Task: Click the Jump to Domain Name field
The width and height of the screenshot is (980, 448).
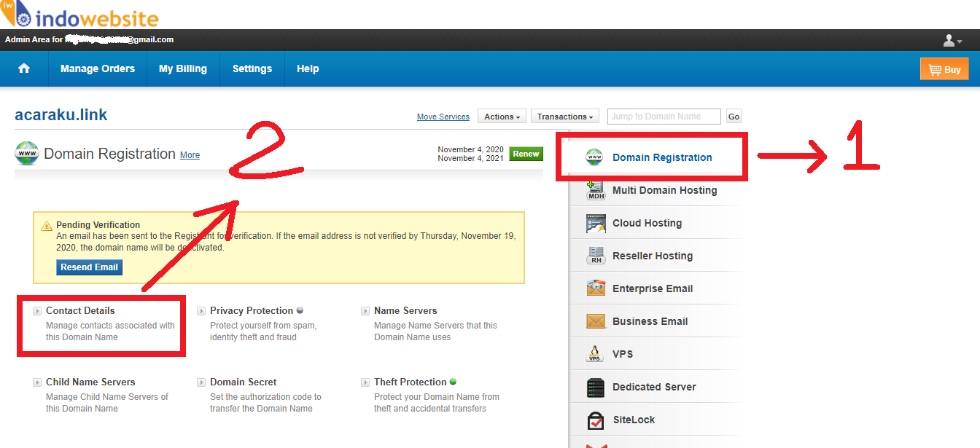Action: point(664,117)
